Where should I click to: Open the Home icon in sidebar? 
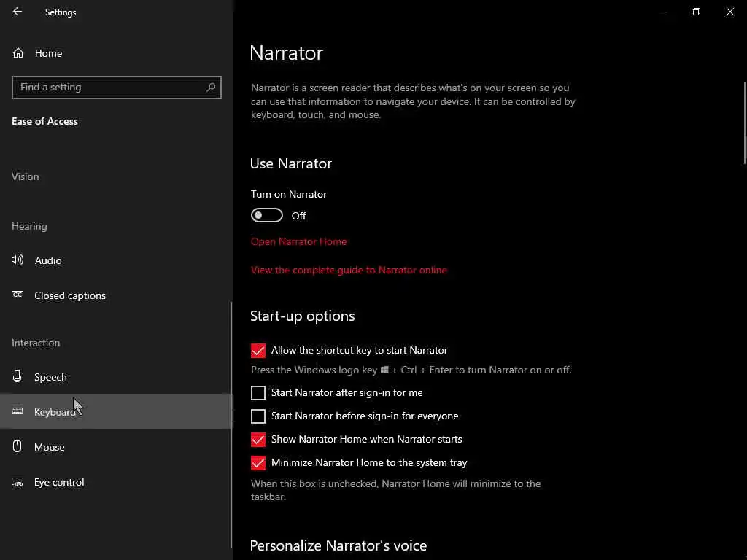tap(18, 52)
